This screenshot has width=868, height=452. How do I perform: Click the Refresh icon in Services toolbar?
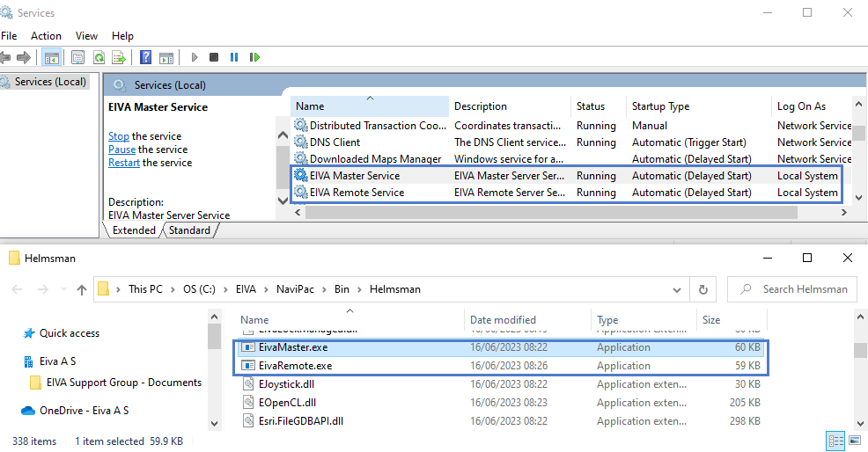(x=99, y=57)
